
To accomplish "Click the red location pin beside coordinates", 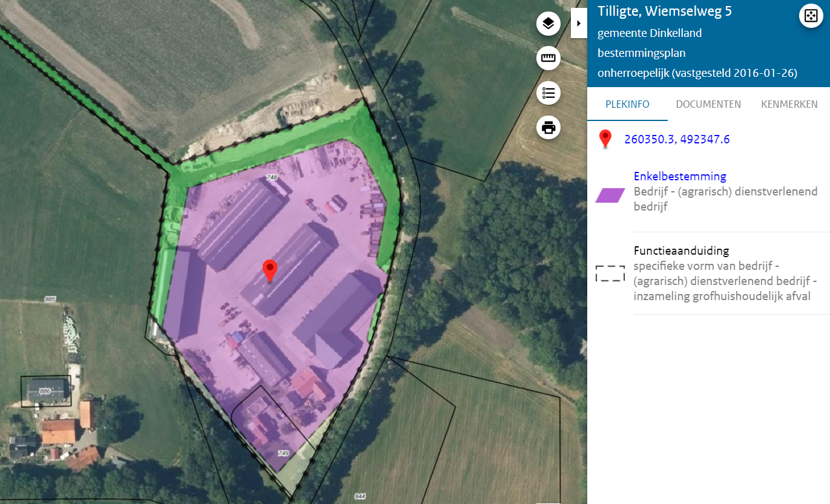I will tap(605, 139).
